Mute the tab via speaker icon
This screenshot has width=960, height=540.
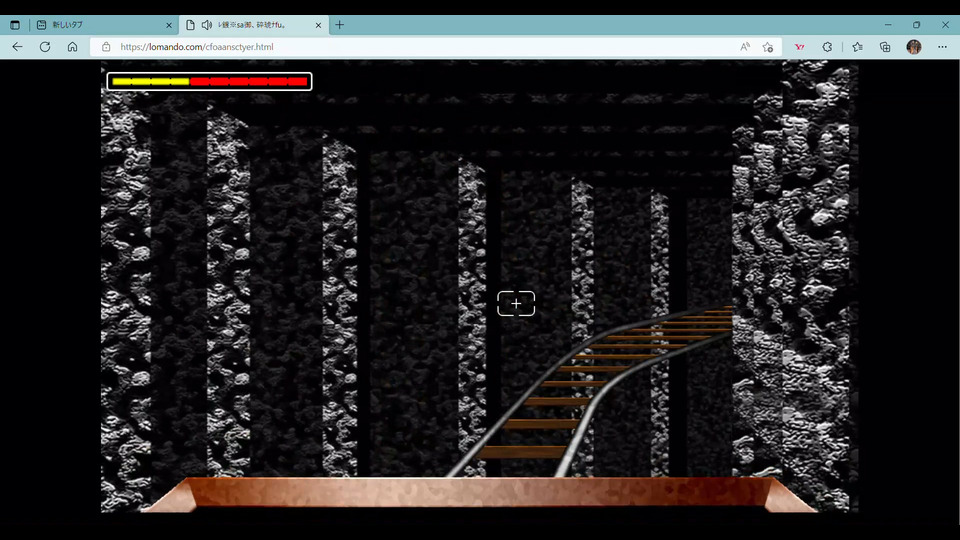(x=207, y=25)
